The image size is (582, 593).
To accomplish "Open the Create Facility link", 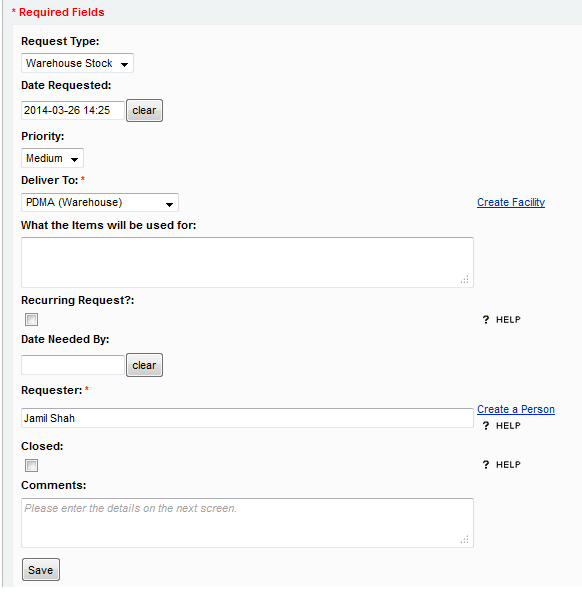I will tap(511, 202).
